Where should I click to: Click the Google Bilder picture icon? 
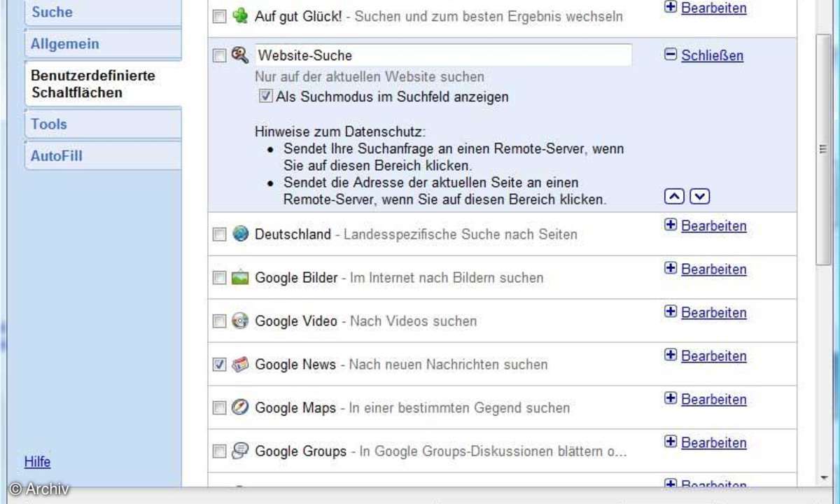(x=240, y=277)
